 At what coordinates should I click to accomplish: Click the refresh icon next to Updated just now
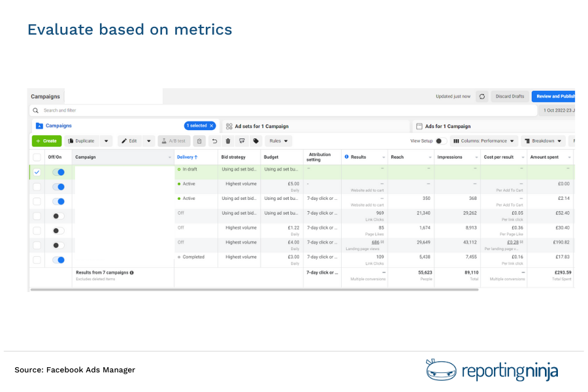482,96
